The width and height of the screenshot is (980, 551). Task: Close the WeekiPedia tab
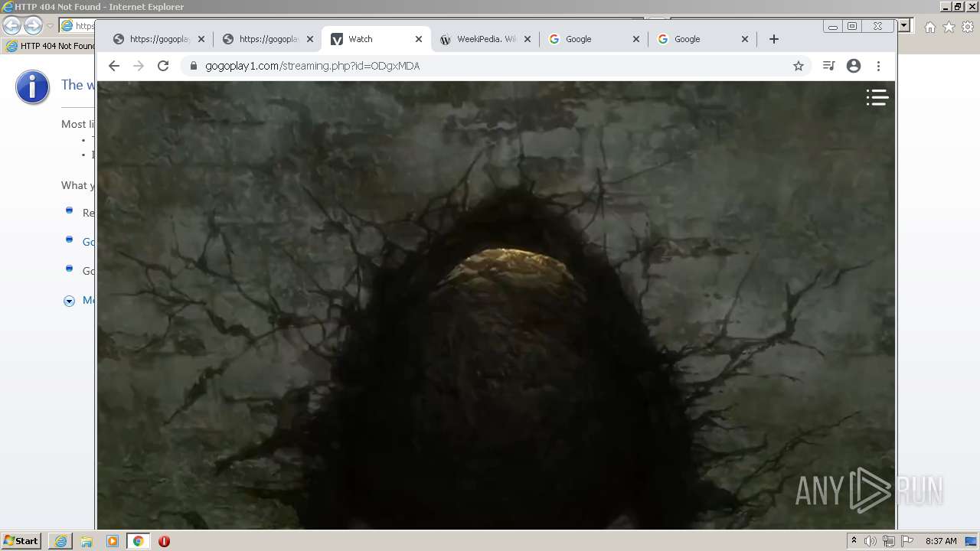coord(528,39)
